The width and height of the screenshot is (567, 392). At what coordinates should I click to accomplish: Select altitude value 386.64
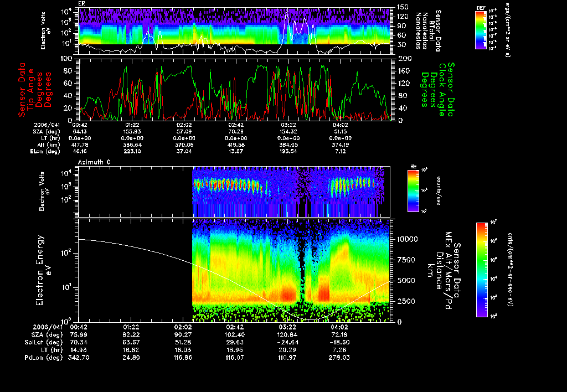132,145
